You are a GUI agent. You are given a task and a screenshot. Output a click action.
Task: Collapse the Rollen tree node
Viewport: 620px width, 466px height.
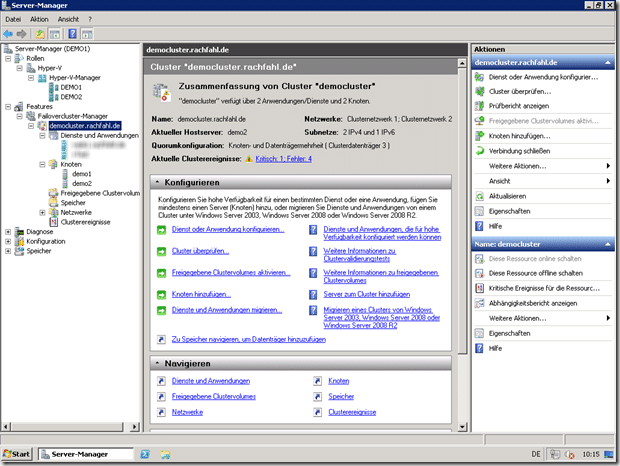coord(8,58)
